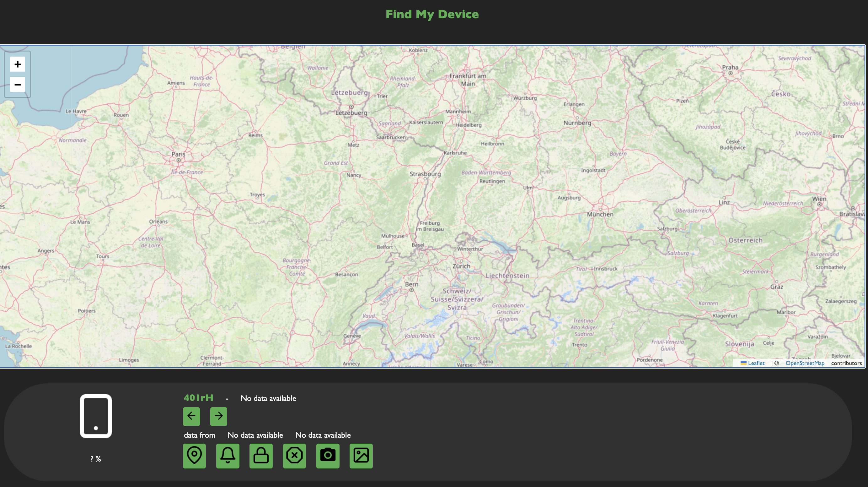Open the saved pictures image icon
Viewport: 868px width, 487px height.
click(361, 456)
